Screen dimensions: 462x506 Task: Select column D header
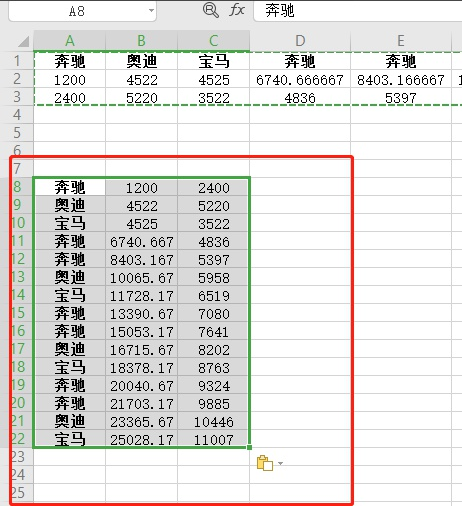(x=300, y=41)
